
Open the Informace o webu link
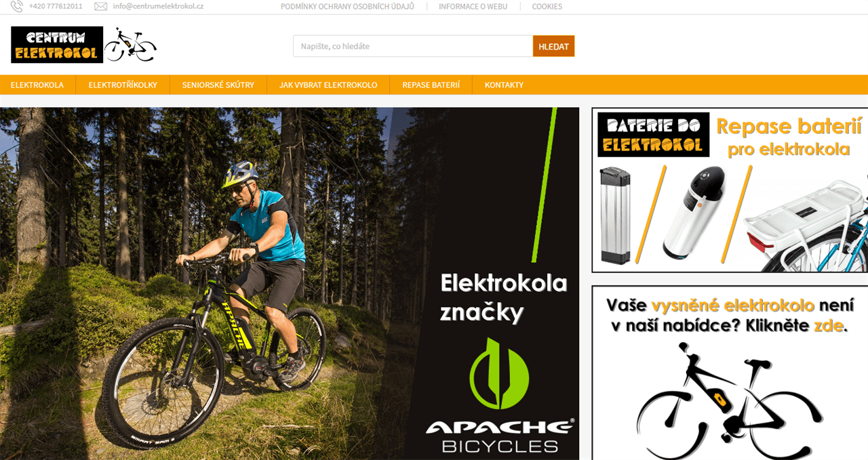click(473, 7)
